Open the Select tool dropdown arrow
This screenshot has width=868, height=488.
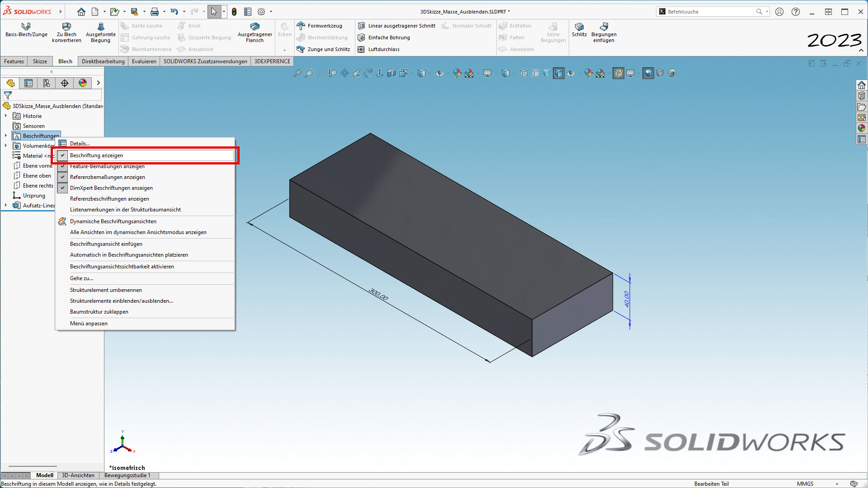[224, 12]
